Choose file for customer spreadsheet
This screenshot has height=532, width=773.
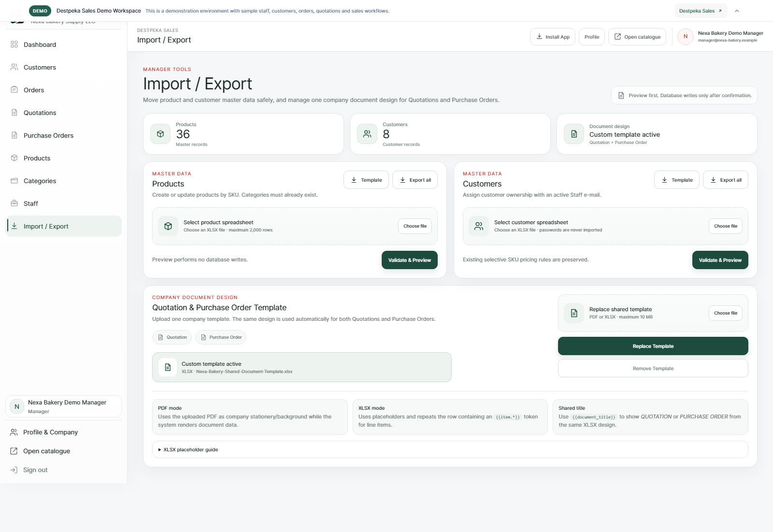726,226
